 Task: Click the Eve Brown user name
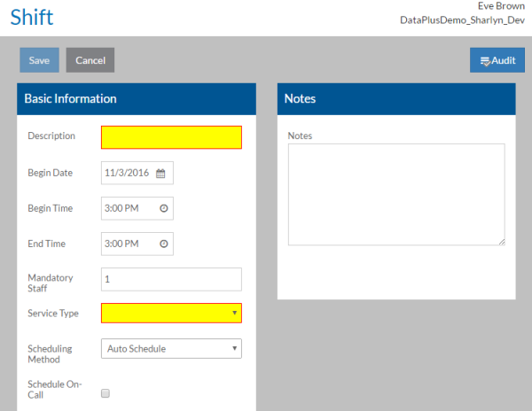tap(501, 5)
